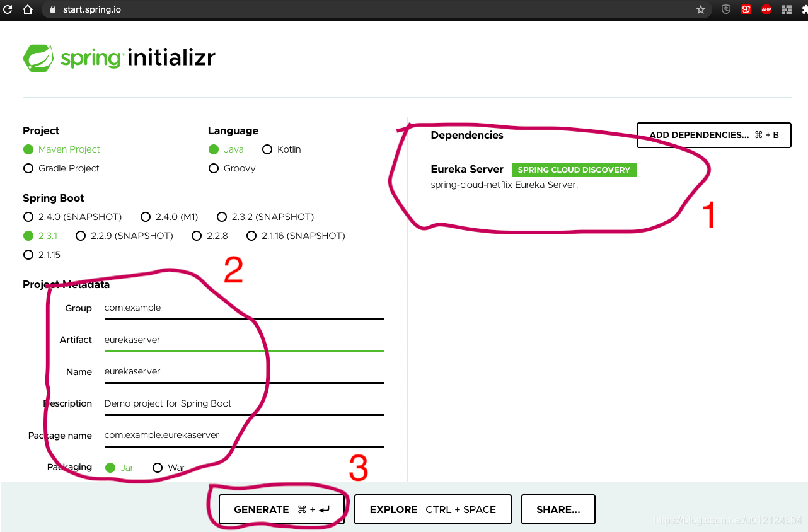808x532 pixels.
Task: Click the lock icon beside the URL
Action: (53, 9)
